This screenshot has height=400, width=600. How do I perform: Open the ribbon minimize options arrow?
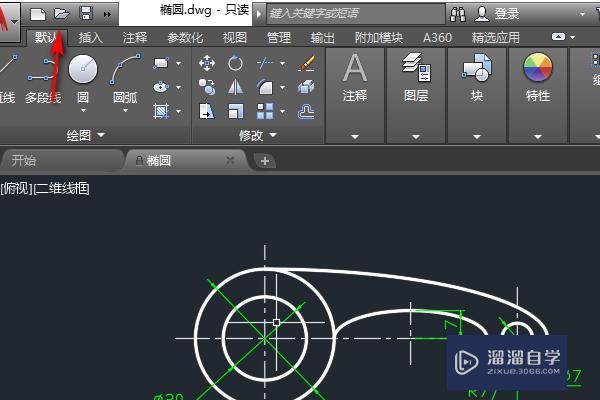(x=572, y=37)
